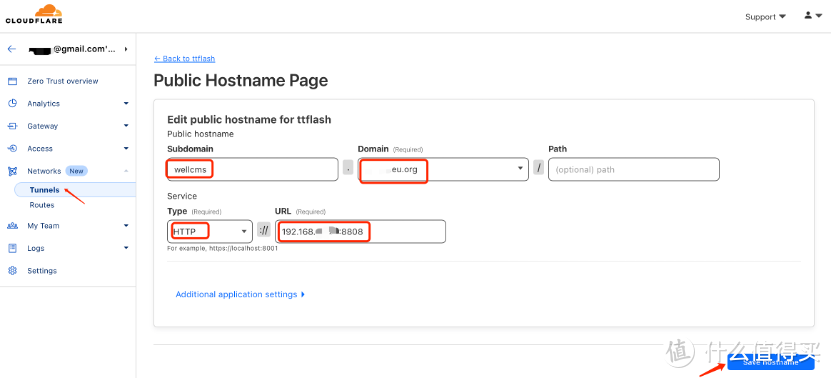This screenshot has height=378, width=832.
Task: Click the Cloudflare logo
Action: 34,14
